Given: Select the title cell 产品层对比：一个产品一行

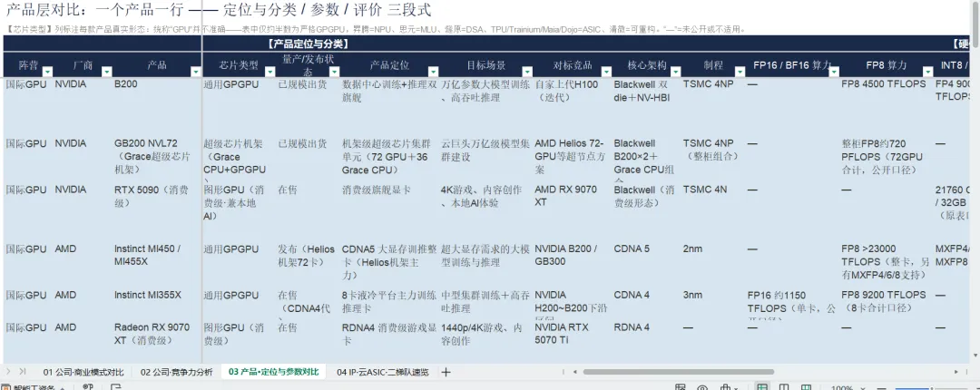Looking at the screenshot, I should [218, 10].
